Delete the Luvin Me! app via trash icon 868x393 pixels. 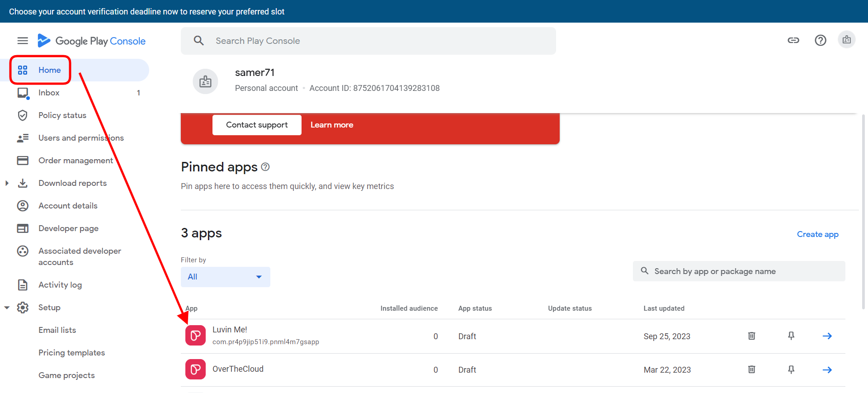tap(751, 336)
